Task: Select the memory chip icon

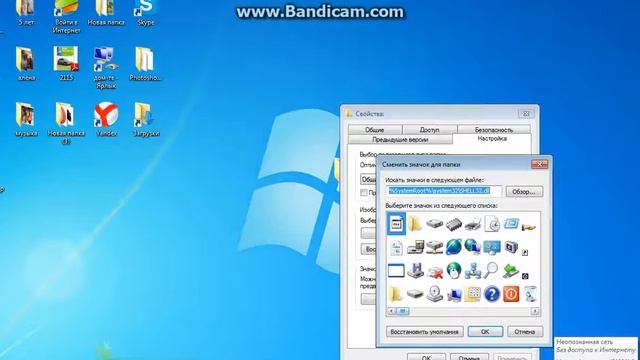Action: [453, 224]
